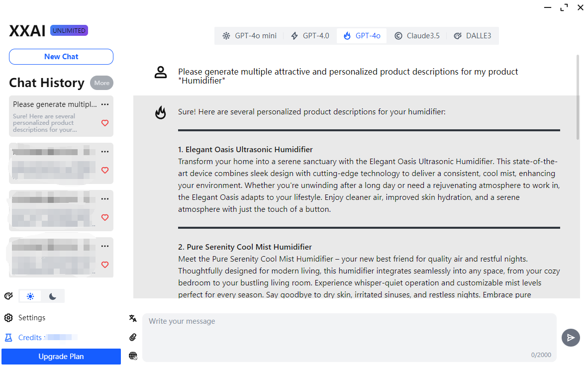This screenshot has height=366, width=588.
Task: Switch to dark mode moon toggle
Action: point(53,296)
